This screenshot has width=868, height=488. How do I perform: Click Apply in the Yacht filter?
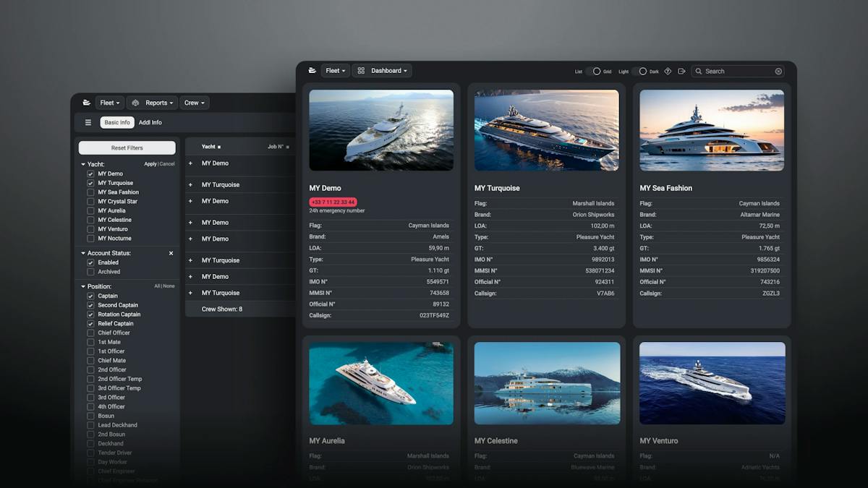150,164
